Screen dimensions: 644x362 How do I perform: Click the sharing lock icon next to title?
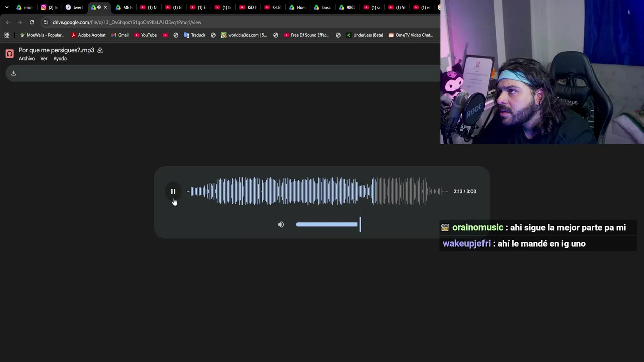point(100,50)
